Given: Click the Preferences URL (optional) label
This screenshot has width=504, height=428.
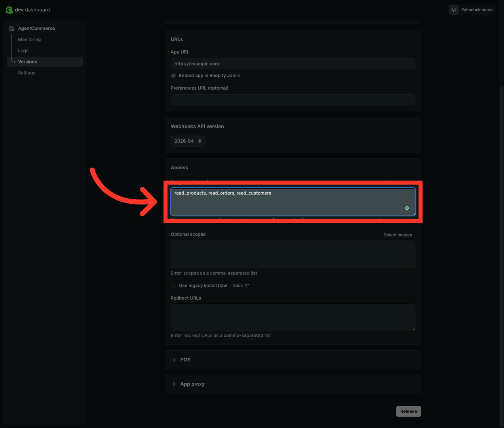Looking at the screenshot, I should (200, 88).
